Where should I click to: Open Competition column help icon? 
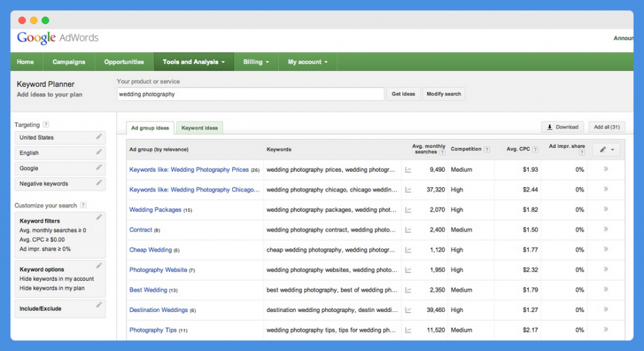[x=487, y=150]
